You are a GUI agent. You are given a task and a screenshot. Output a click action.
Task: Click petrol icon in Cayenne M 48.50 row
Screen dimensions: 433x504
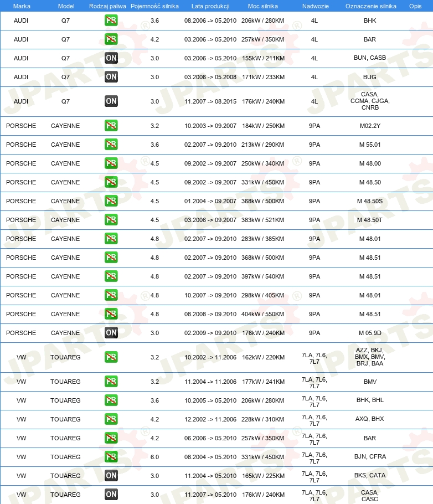111,182
